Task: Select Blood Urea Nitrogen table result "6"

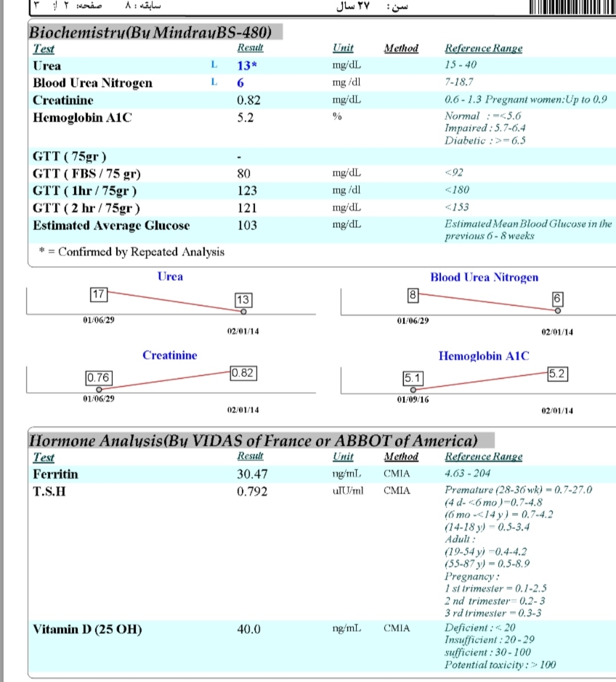Action: 240,83
